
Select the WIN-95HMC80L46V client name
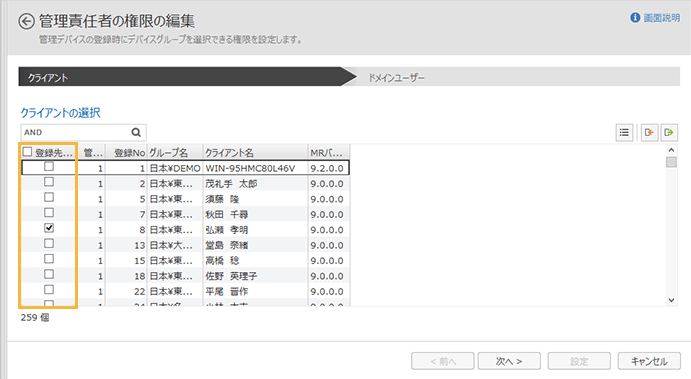[250, 168]
